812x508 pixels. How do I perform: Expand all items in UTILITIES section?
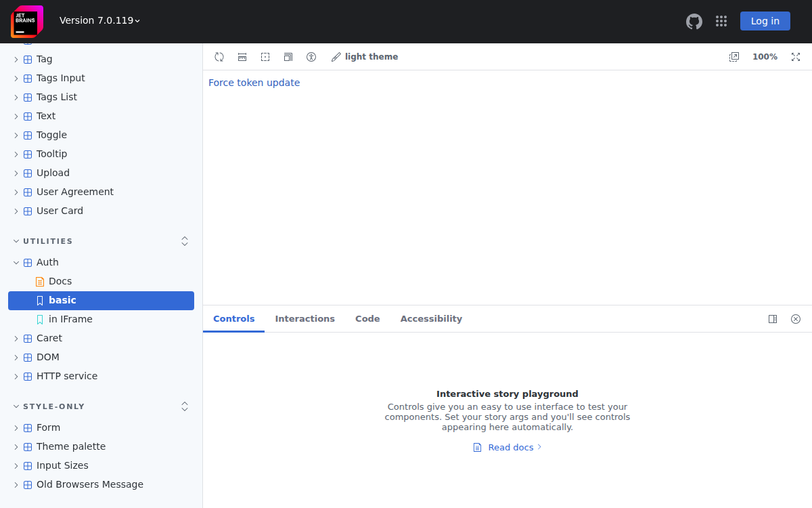point(185,241)
